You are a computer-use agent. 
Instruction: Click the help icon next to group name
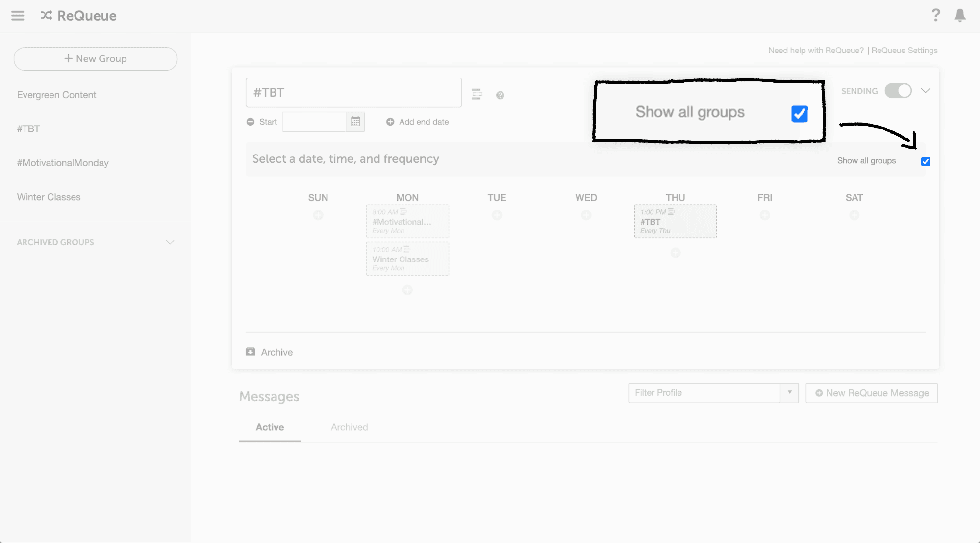[500, 95]
